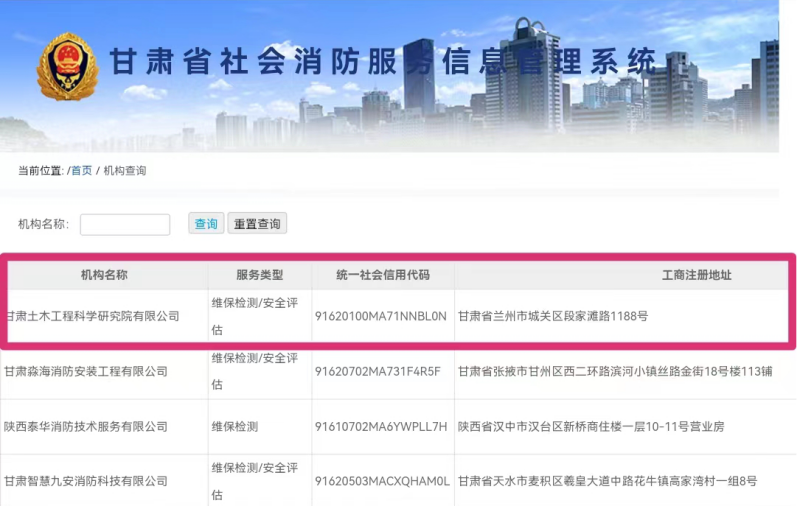Select 甘肃智慧九安消防科技有限公司 organization name
The image size is (800, 506).
86,482
